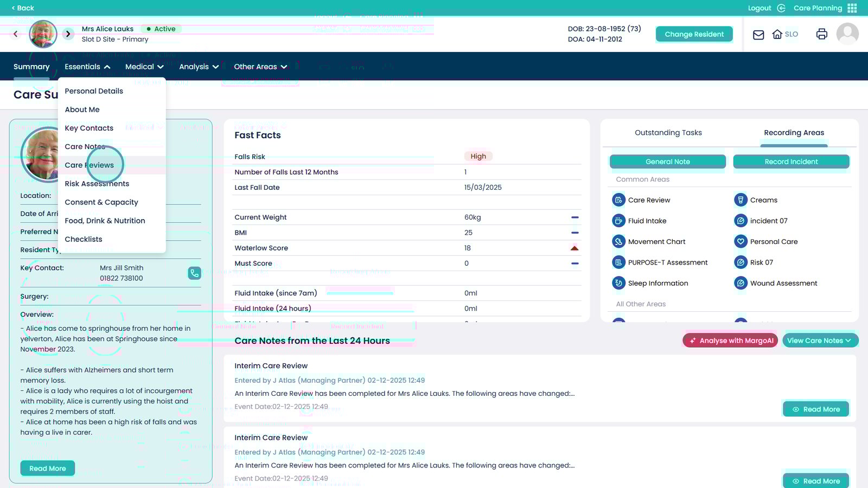The height and width of the screenshot is (488, 868).
Task: Click the user profile avatar
Action: [x=847, y=34]
